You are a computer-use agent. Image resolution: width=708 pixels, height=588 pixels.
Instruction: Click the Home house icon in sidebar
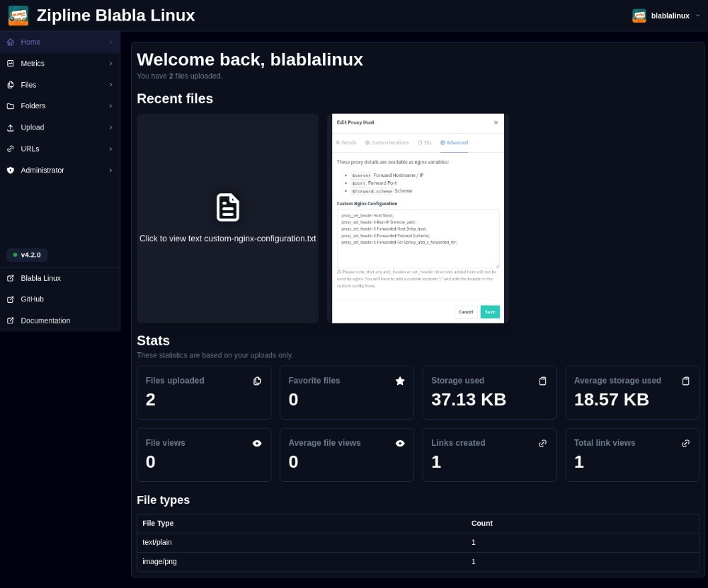pos(11,42)
